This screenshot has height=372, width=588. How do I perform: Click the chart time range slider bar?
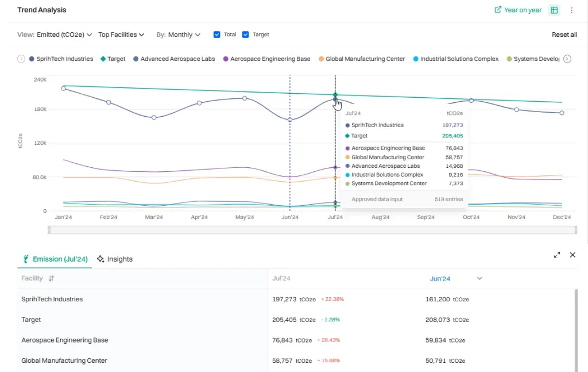point(312,230)
